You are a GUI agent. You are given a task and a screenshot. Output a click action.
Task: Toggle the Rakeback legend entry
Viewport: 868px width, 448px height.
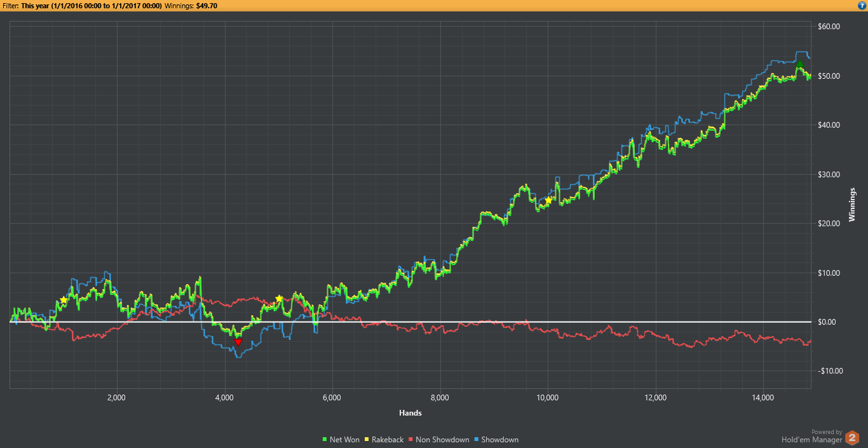point(384,440)
